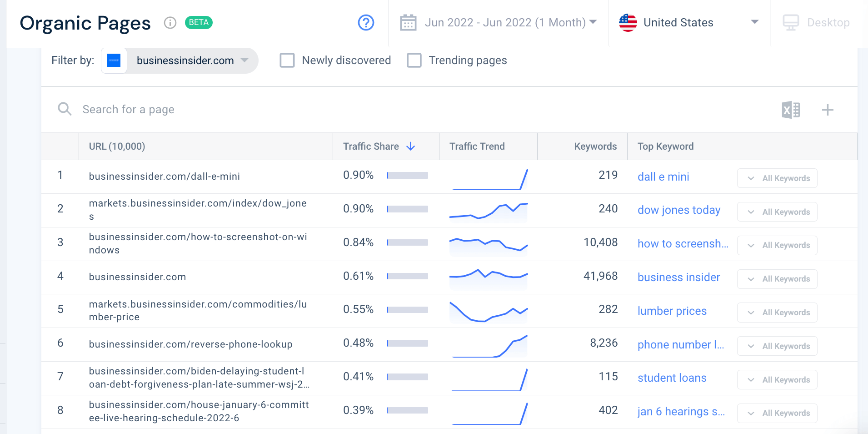This screenshot has height=434, width=868.
Task: Click the search magnifier icon
Action: pyautogui.click(x=65, y=109)
